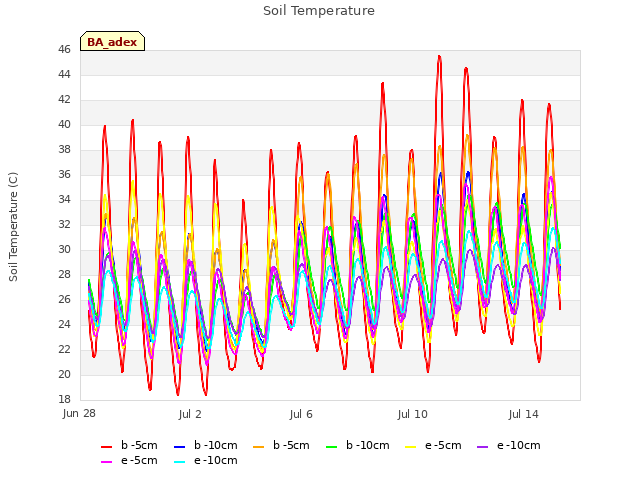Click the 24 y-axis tick label
The width and height of the screenshot is (640, 480).
coord(64,324)
